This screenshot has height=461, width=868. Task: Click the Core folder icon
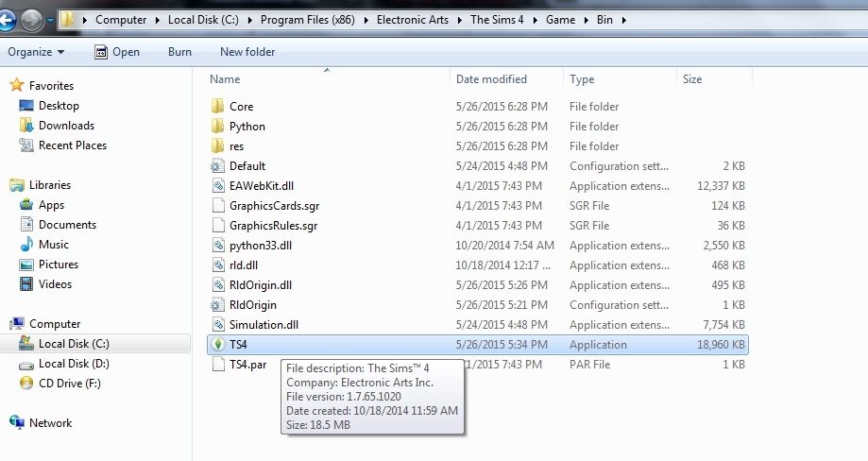(217, 106)
